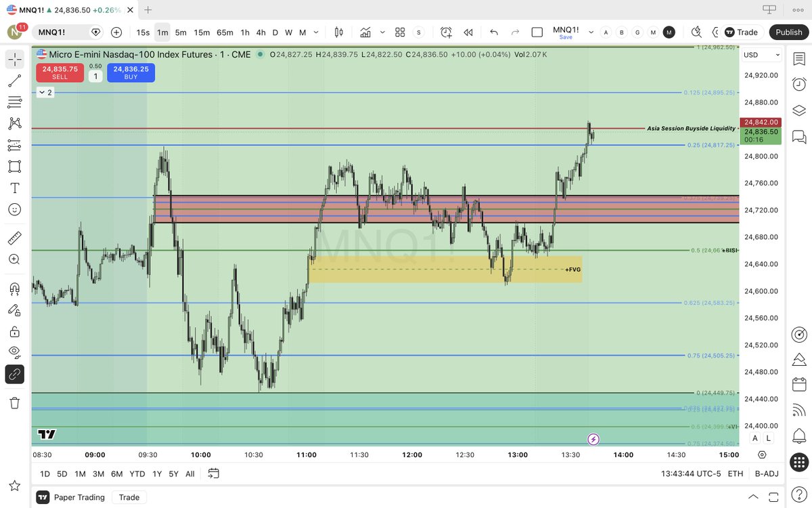Toggle the ETH session setting
The image size is (812, 508).
click(735, 473)
